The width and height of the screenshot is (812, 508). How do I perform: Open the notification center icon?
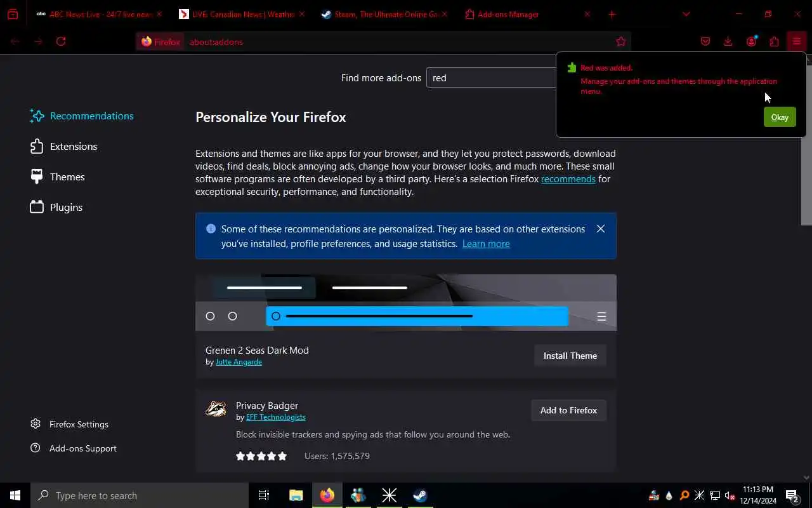[792, 495]
